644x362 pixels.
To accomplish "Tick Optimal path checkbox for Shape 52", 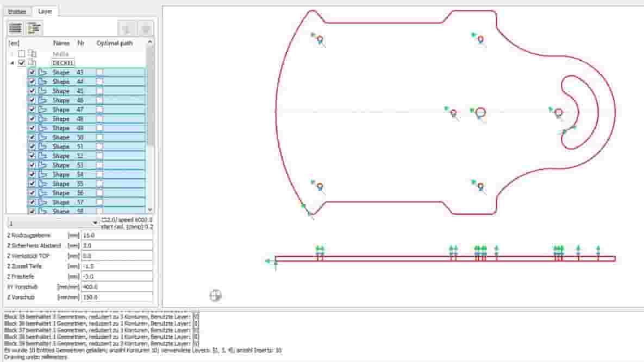I will pyautogui.click(x=99, y=156).
